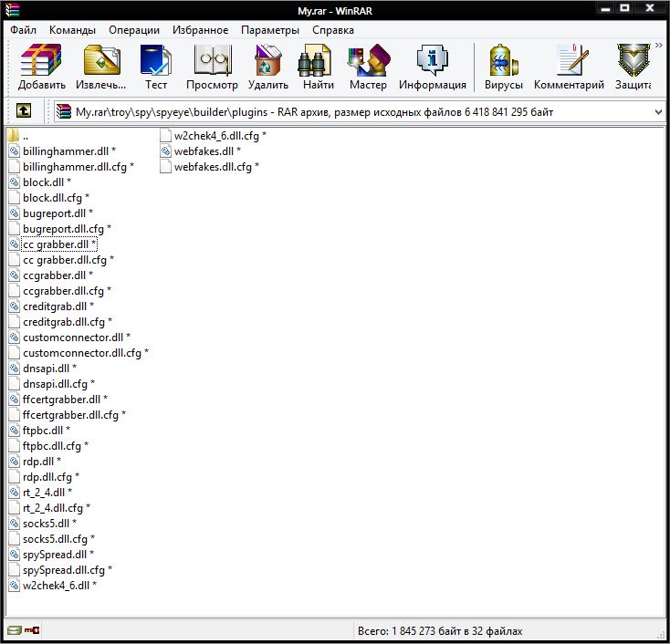Click the disk icon in the status bar
670x644 pixels.
[14, 630]
